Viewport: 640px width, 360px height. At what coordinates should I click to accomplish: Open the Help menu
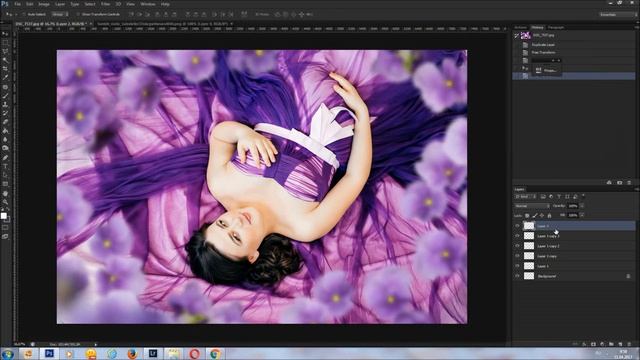(165, 4)
